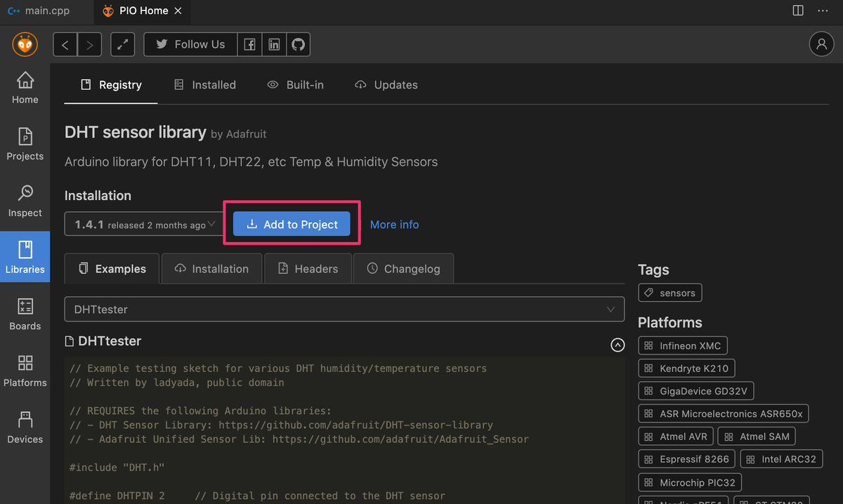Open Libraries in the sidebar
843x504 pixels.
click(25, 257)
